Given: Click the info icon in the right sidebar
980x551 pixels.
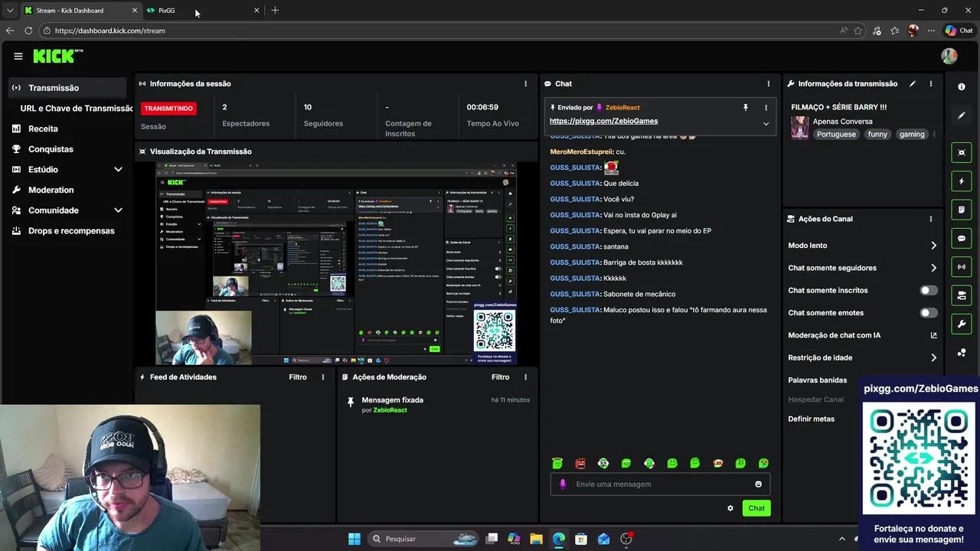Looking at the screenshot, I should (x=962, y=86).
